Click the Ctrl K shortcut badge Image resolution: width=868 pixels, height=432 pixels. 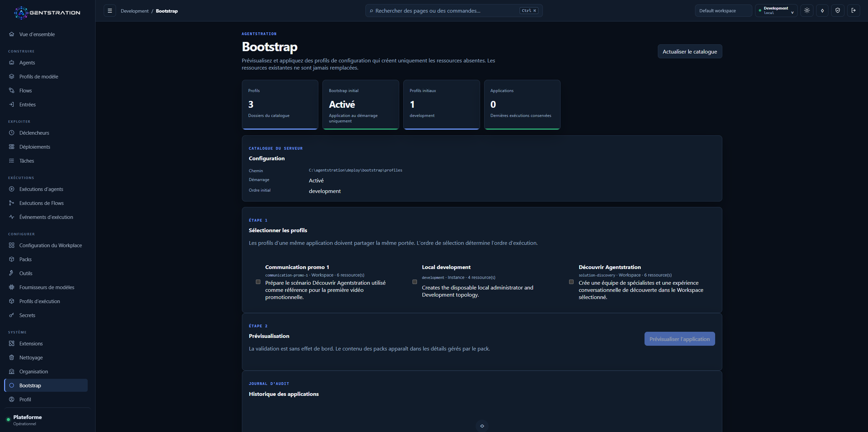529,11
